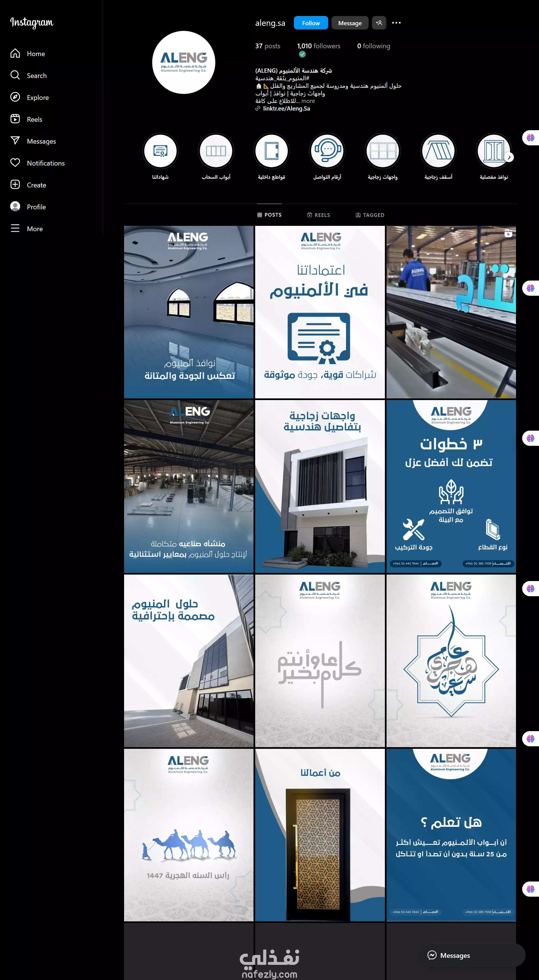This screenshot has height=980, width=539.
Task: Click the 1,010 followers count
Action: pos(319,46)
